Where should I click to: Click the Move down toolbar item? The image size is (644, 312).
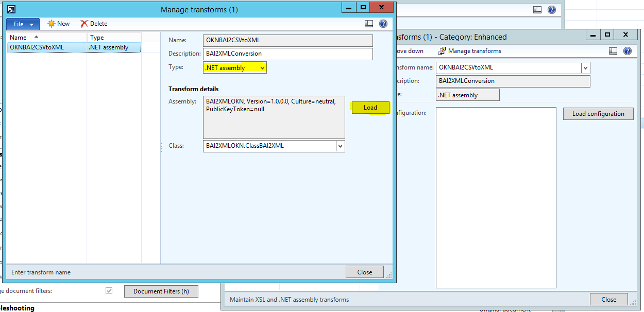410,50
